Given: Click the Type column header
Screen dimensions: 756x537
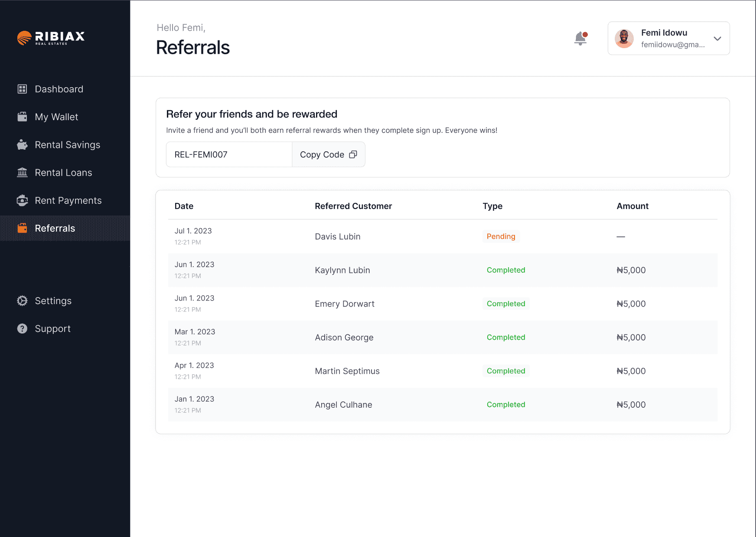Looking at the screenshot, I should point(492,206).
